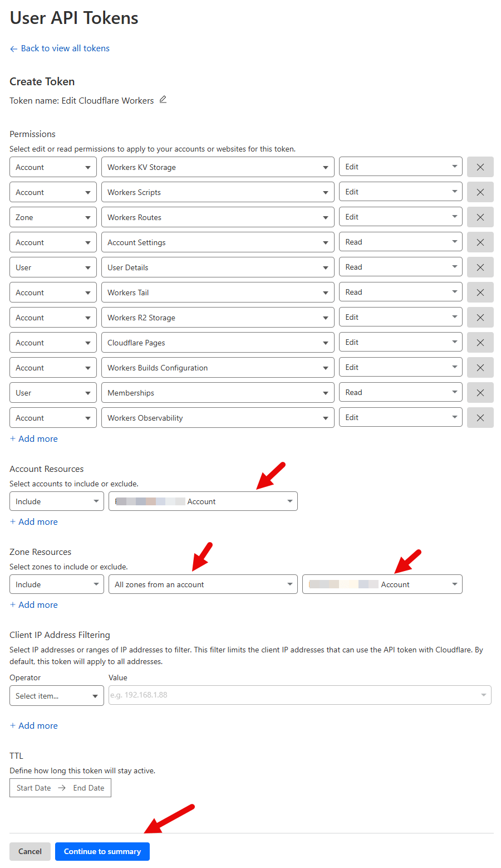
Task: Change Edit access level for Workers KV Storage
Action: [x=401, y=167]
